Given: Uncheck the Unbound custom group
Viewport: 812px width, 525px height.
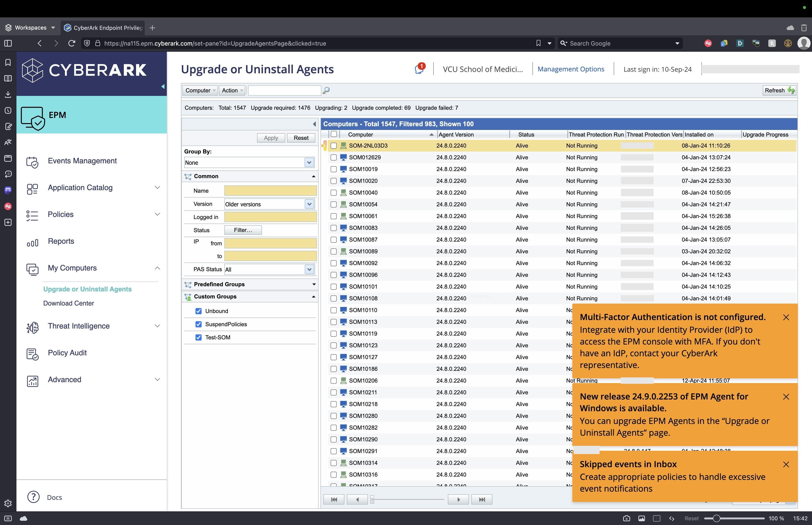Looking at the screenshot, I should tap(198, 311).
